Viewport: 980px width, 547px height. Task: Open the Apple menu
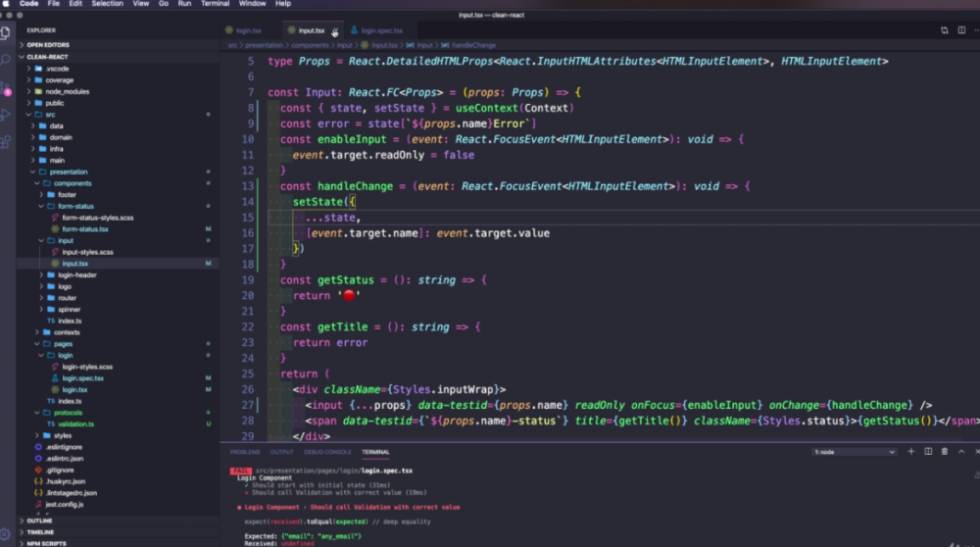6,4
